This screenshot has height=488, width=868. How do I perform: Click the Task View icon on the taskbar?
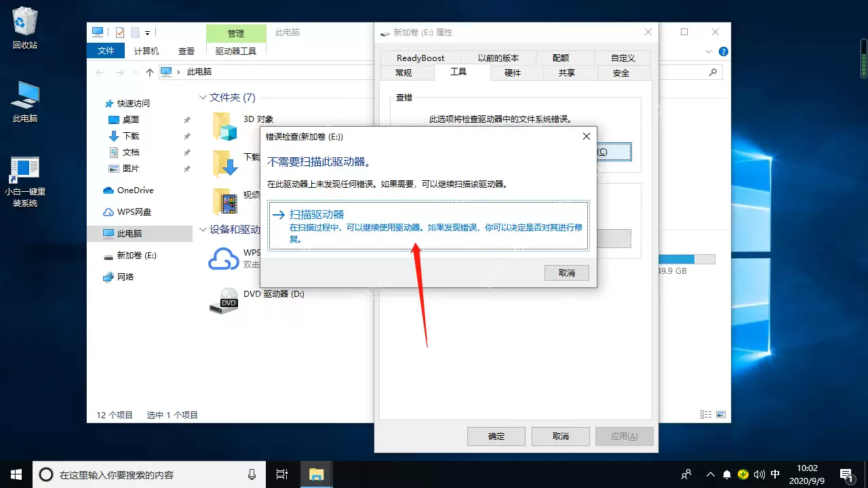pos(281,474)
